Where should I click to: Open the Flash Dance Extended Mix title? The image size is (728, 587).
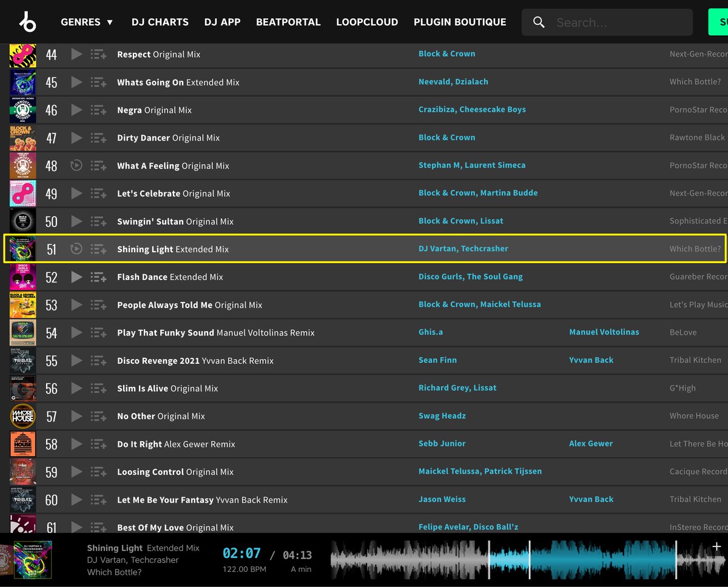170,277
